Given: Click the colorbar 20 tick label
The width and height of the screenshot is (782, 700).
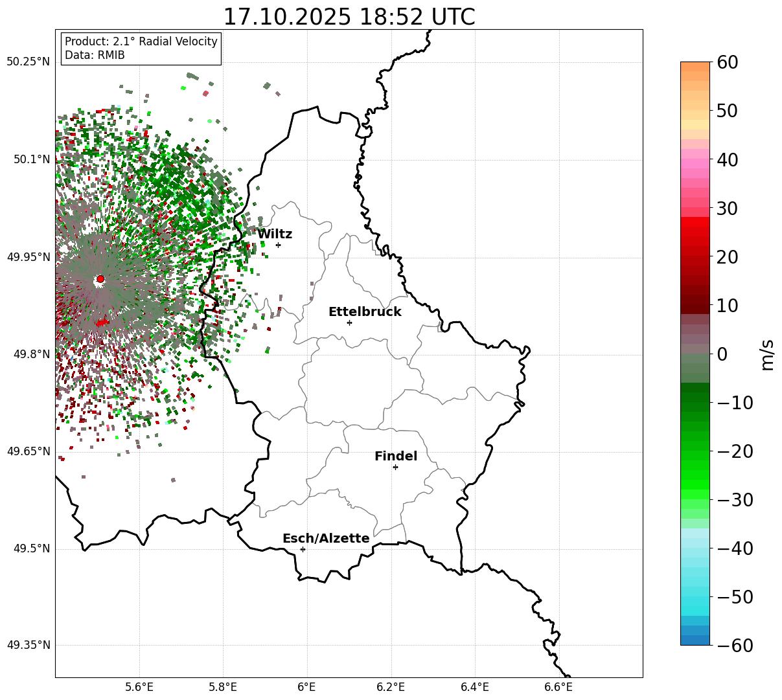Looking at the screenshot, I should [x=726, y=257].
